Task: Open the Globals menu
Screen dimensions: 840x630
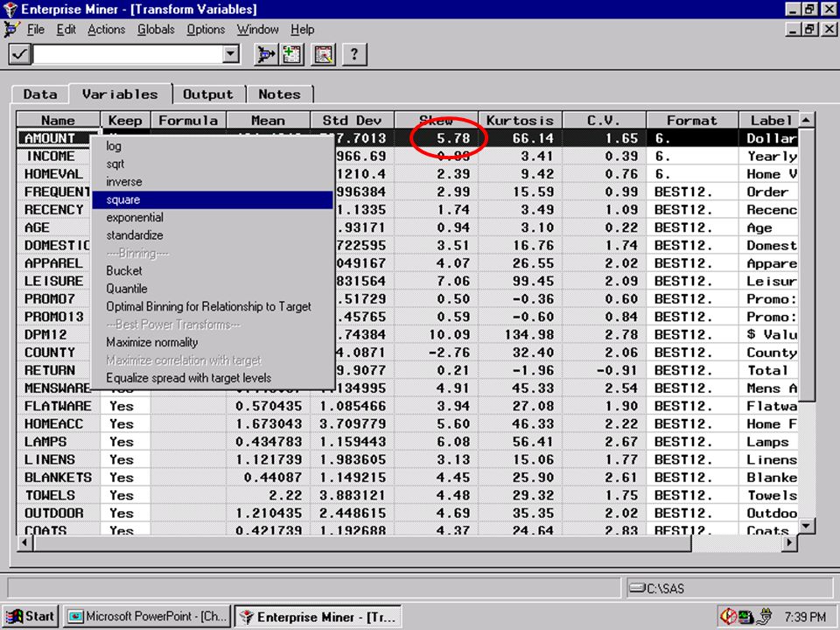Action: pos(156,30)
